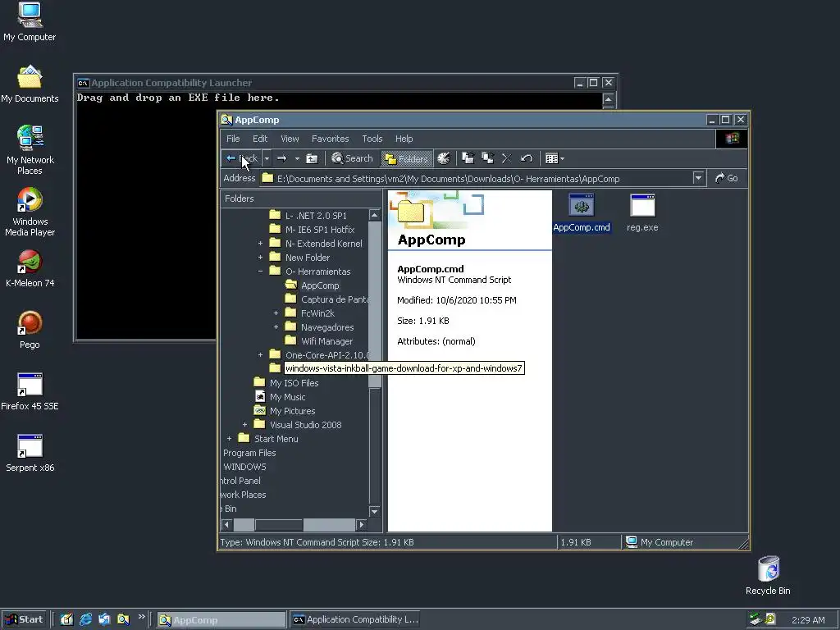
Task: Expand the N- Extended Kernel folder
Action: tap(260, 243)
